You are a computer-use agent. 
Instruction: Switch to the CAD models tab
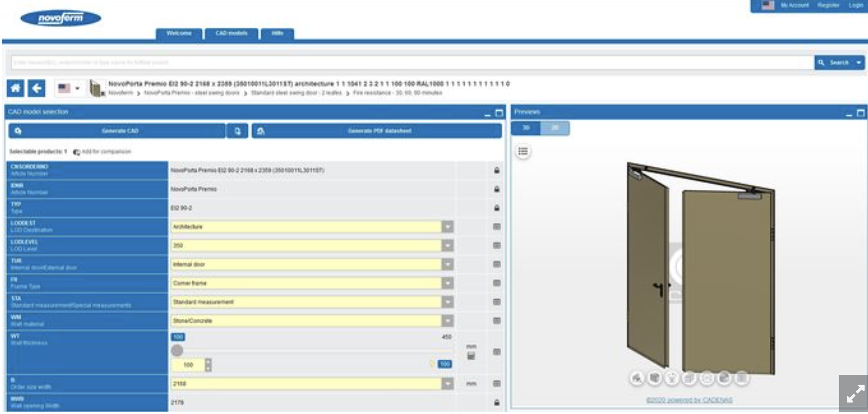point(231,34)
